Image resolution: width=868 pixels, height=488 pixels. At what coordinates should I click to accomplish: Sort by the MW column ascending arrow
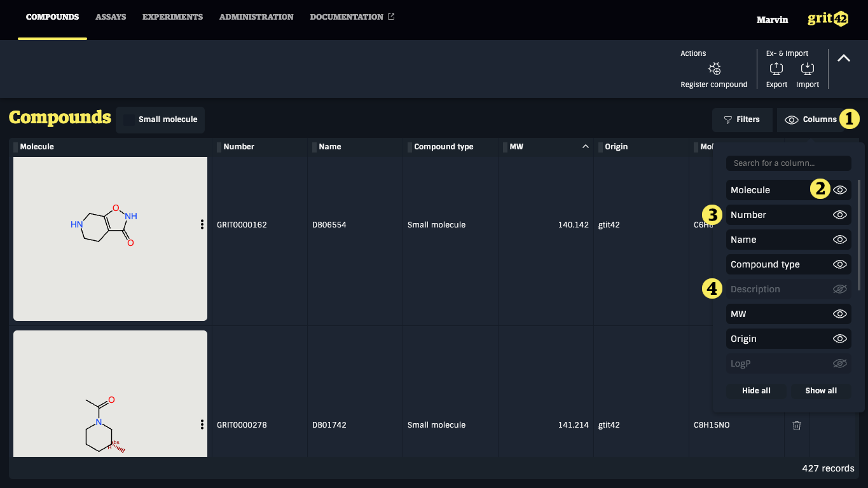586,147
